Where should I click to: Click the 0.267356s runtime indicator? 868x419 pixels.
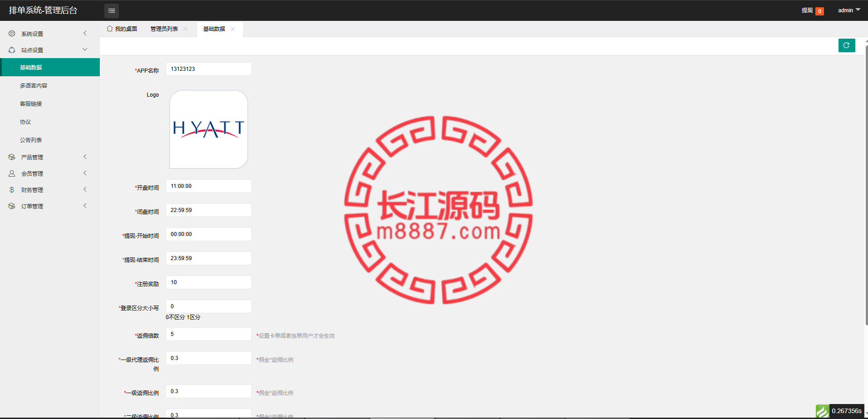[x=847, y=411]
